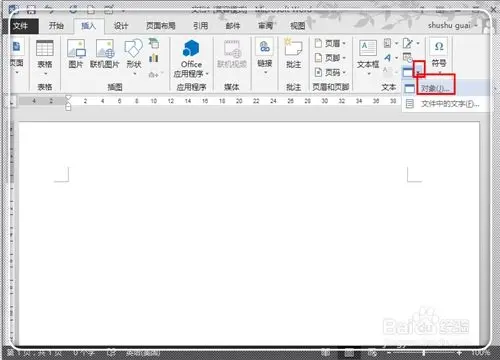Switch to the 开始 (Home) tab
Viewport: 500px width, 360px height.
(56, 26)
